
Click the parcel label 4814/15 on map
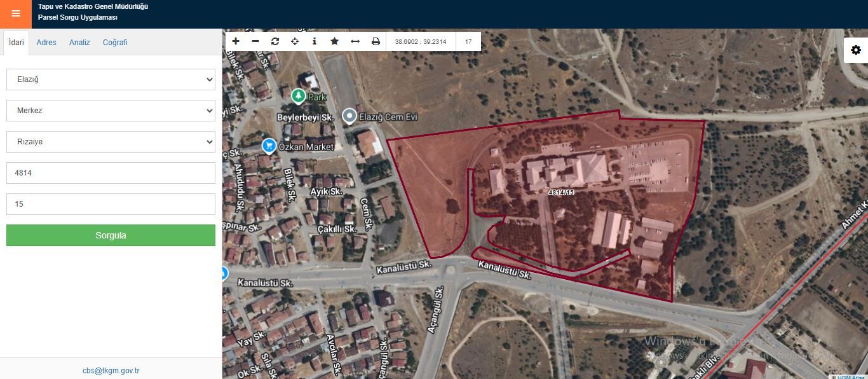(x=561, y=192)
